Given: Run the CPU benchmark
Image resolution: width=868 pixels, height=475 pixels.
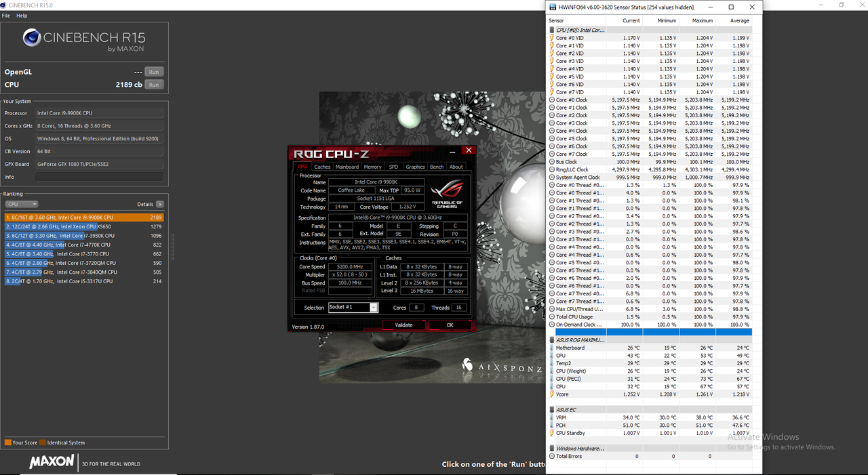Looking at the screenshot, I should (154, 85).
